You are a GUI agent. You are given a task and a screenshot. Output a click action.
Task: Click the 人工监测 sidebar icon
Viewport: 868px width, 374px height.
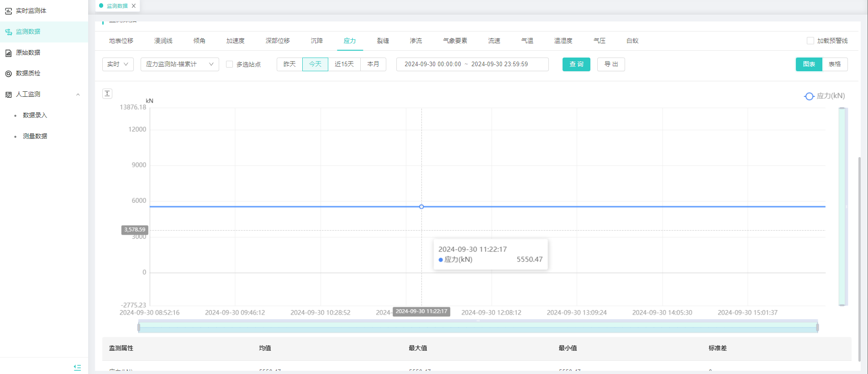(8, 95)
